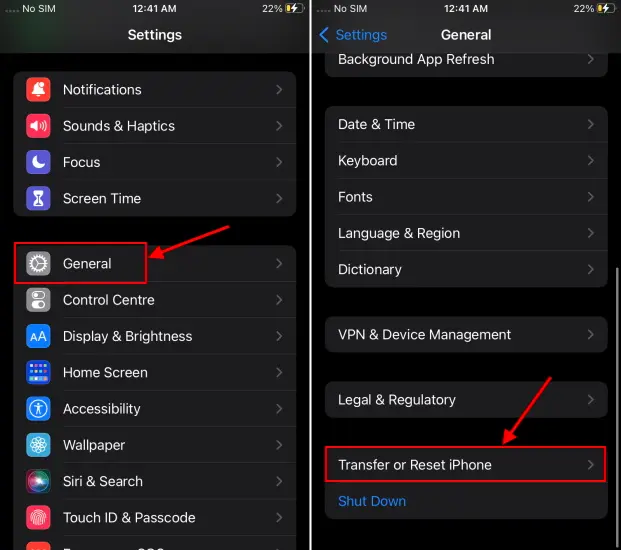Tap the Siri & Search label

pyautogui.click(x=103, y=481)
